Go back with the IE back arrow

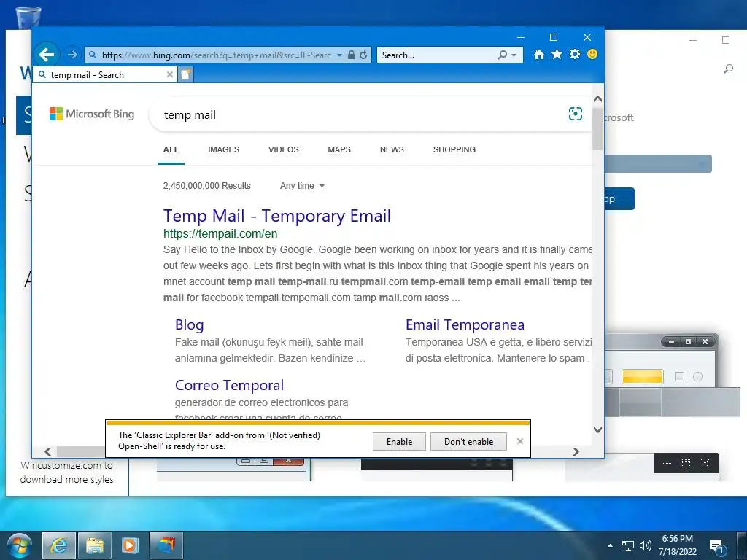(x=47, y=55)
